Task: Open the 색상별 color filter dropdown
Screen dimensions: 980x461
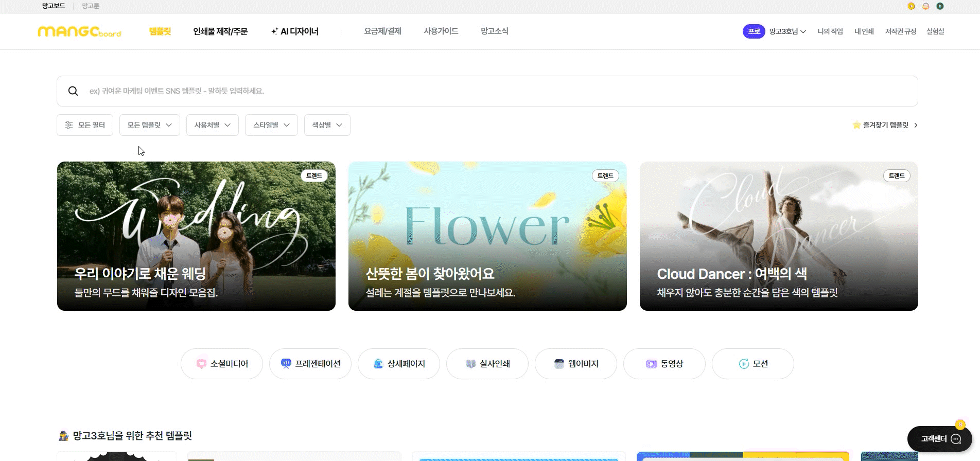Action: point(327,125)
